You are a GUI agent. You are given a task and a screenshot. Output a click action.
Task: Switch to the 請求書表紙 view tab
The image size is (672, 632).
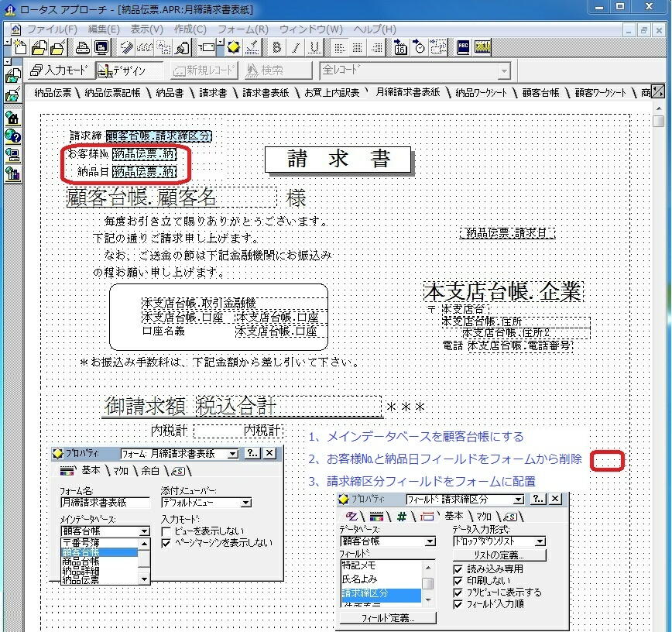pos(266,93)
